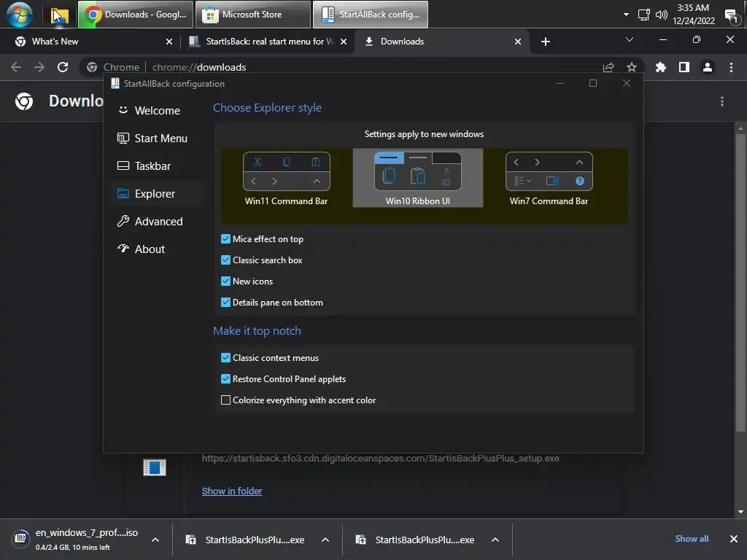The image size is (747, 560).
Task: Close the Downloads tab
Action: (x=518, y=42)
